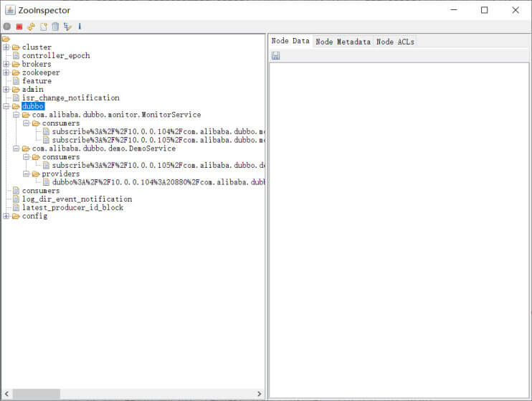Viewport: 532px width, 401px height.
Task: Select the dubbo 10.0.0.104:20880 provider entry
Action: pos(158,182)
